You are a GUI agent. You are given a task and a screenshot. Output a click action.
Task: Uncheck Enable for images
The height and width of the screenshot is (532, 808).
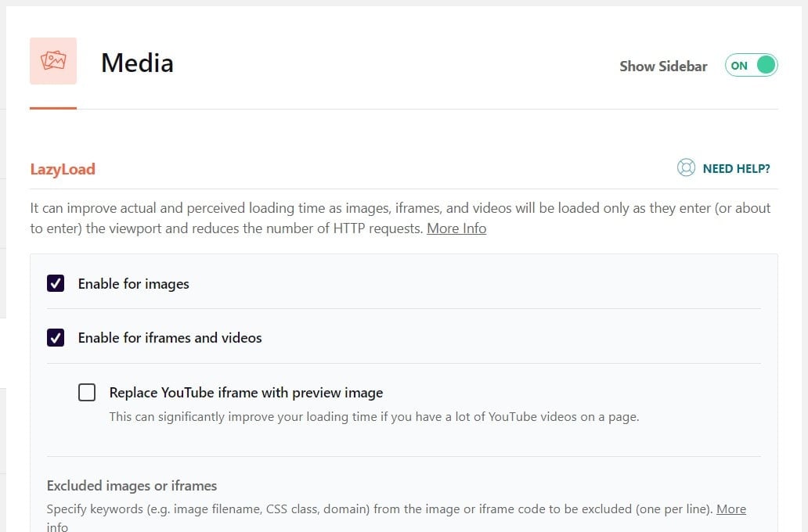pos(56,283)
